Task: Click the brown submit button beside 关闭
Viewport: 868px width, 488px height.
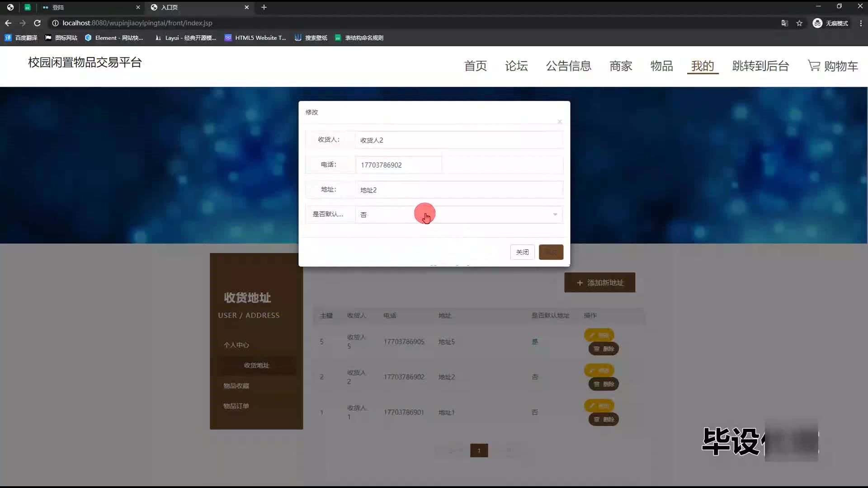Action: click(x=551, y=252)
